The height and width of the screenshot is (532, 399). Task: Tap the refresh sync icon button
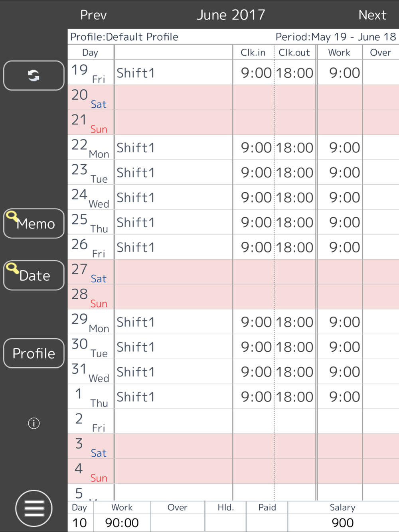(34, 75)
